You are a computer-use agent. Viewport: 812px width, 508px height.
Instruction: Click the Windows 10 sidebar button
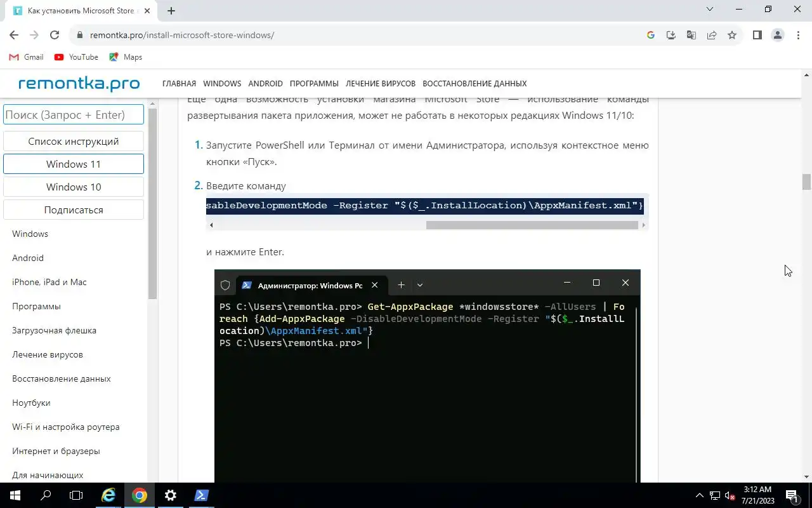(74, 187)
